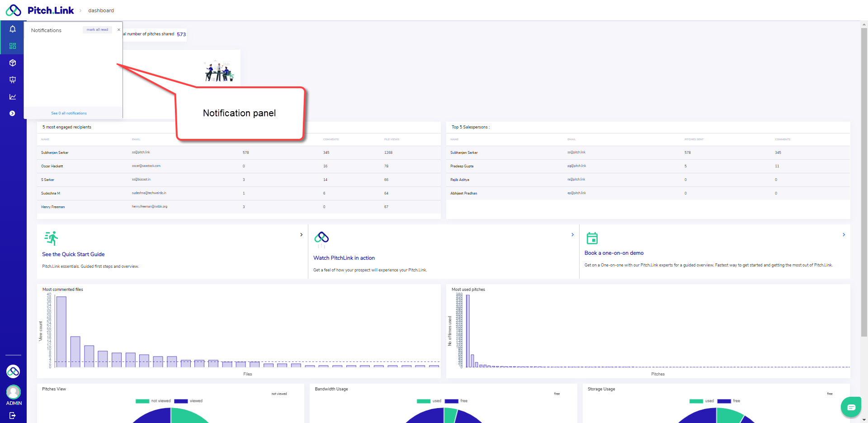Click the scrollbar down arrow at right
868x423 pixels.
tap(864, 419)
